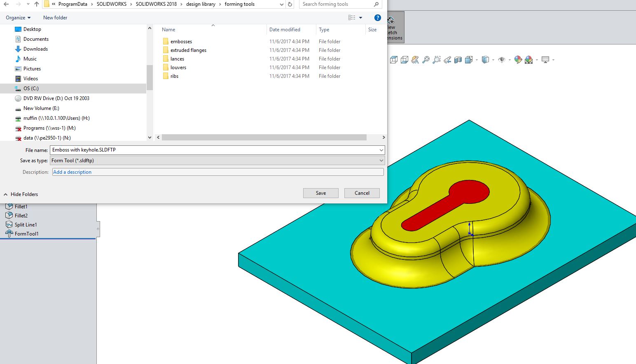Click the View Orientation cube icon
Screen dimensions: 636x364
point(468,59)
